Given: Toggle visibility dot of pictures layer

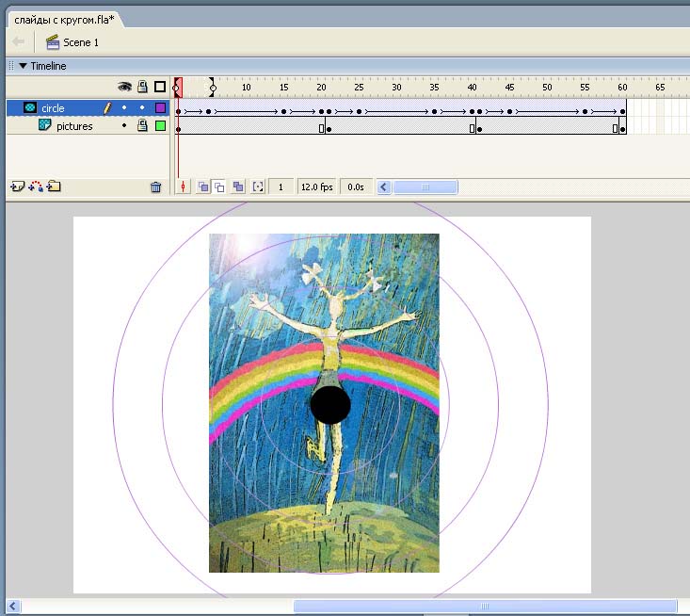Looking at the screenshot, I should [124, 125].
